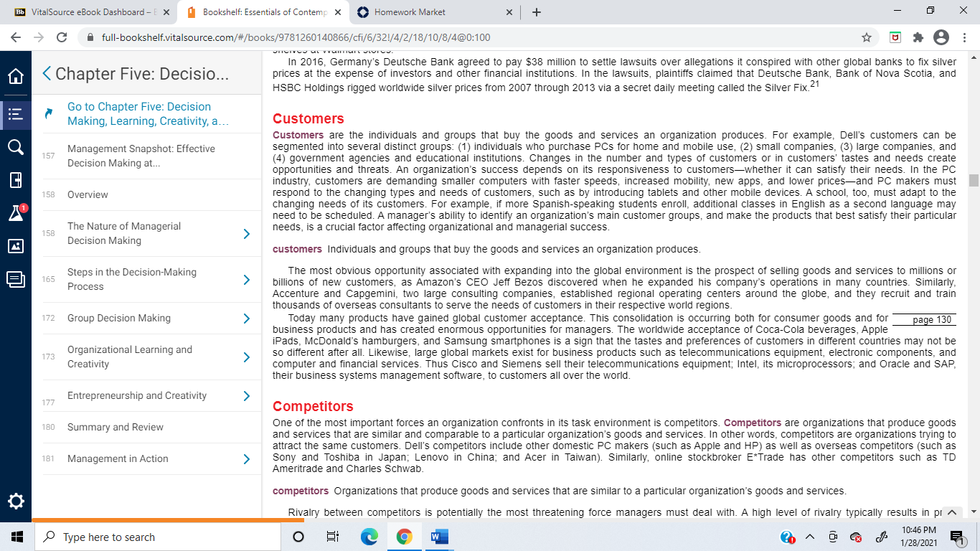This screenshot has width=980, height=551.
Task: Open the VitalSource home icon in sidebar
Action: [x=16, y=76]
